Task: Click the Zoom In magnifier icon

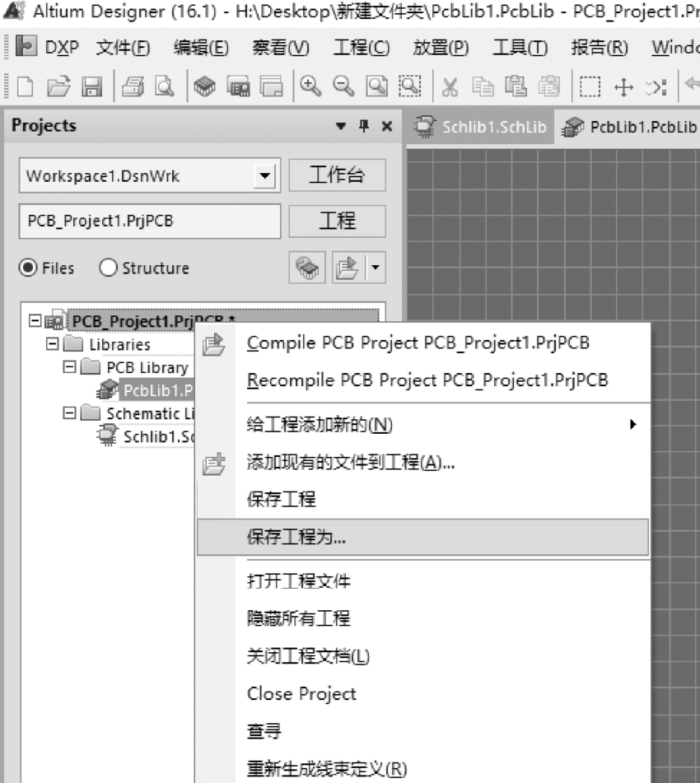Action: [x=310, y=87]
